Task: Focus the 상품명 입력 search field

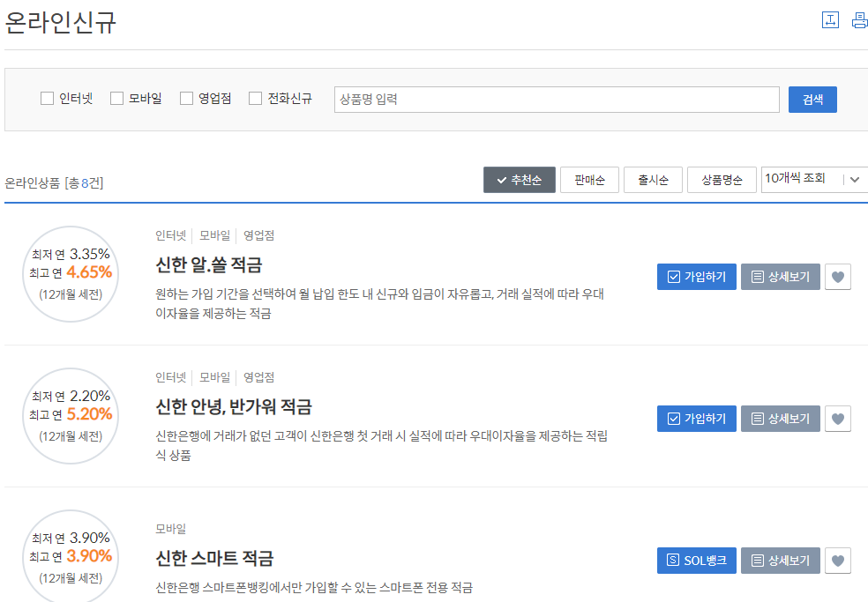Action: [557, 100]
